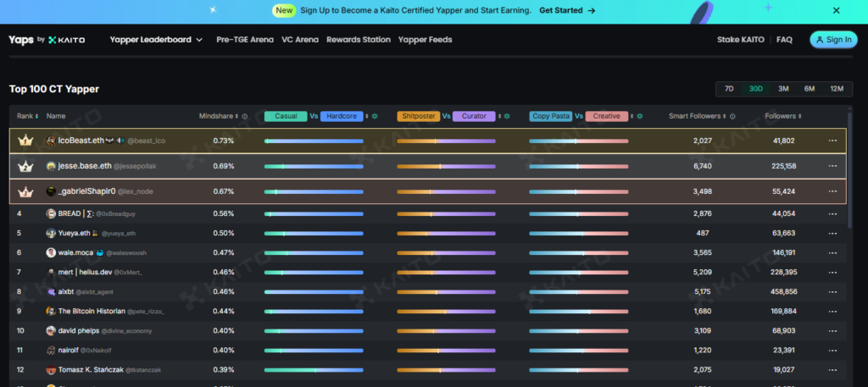The image size is (868, 387).
Task: Click info icon next to Smart Followers
Action: [x=732, y=117]
